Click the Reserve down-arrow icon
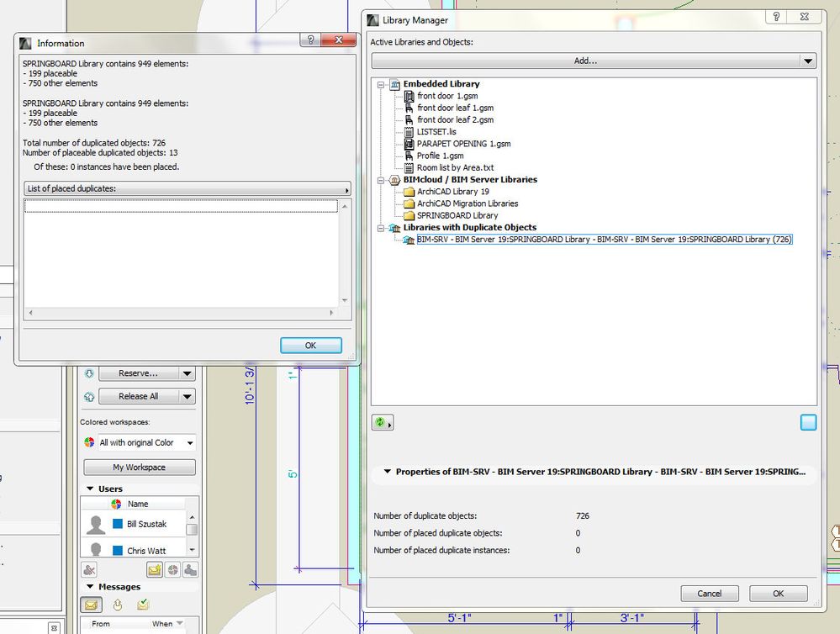 pos(88,373)
